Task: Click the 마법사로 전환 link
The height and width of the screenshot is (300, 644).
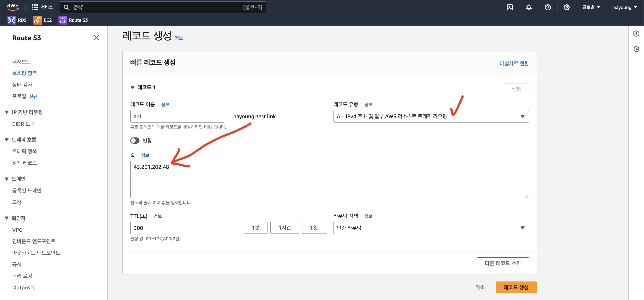Action: [514, 63]
